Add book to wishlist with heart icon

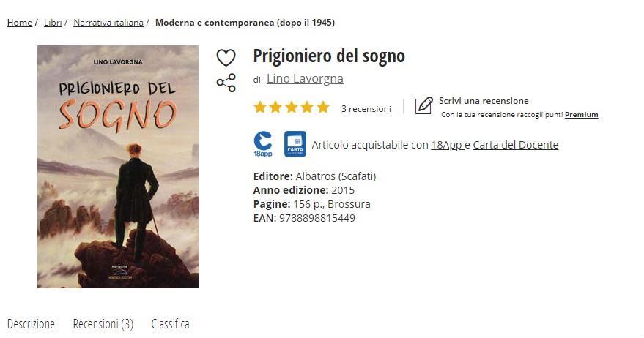(x=226, y=58)
